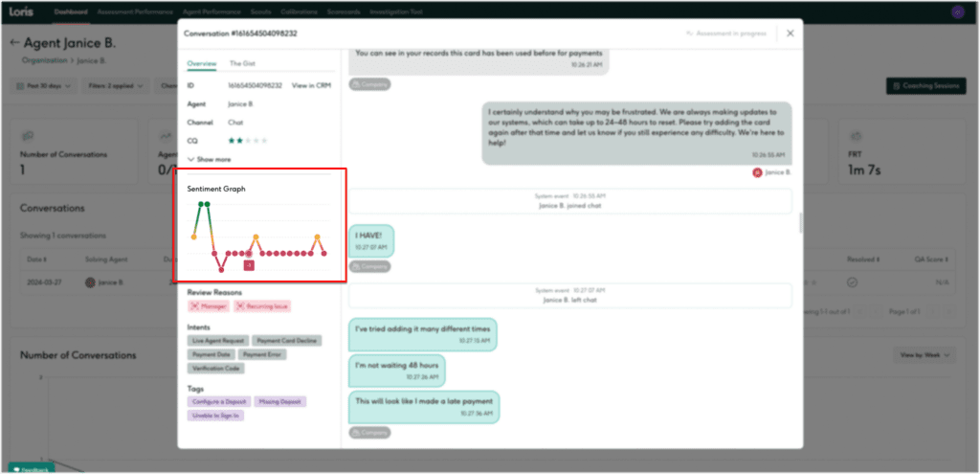Image resolution: width=980 pixels, height=474 pixels.
Task: Open the user avatar in top-right corner
Action: 956,12
